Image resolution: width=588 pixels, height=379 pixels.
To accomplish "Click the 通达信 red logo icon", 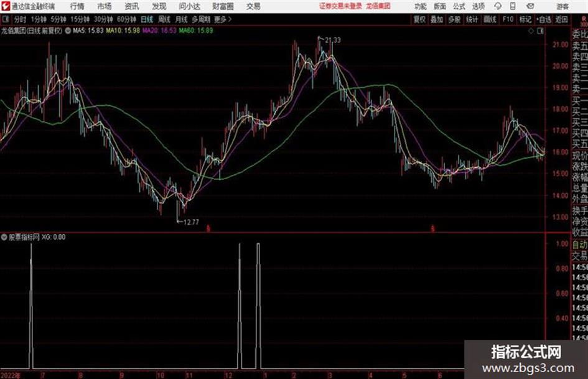I will point(5,6).
